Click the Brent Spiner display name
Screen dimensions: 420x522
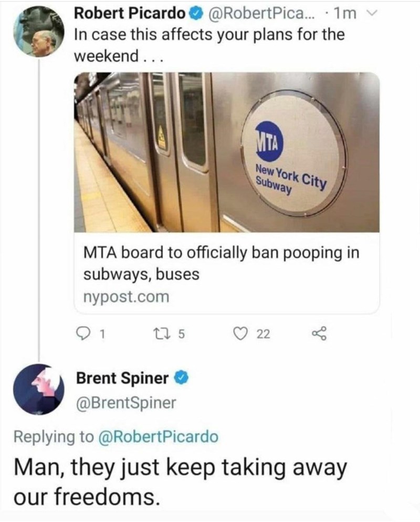pos(122,378)
